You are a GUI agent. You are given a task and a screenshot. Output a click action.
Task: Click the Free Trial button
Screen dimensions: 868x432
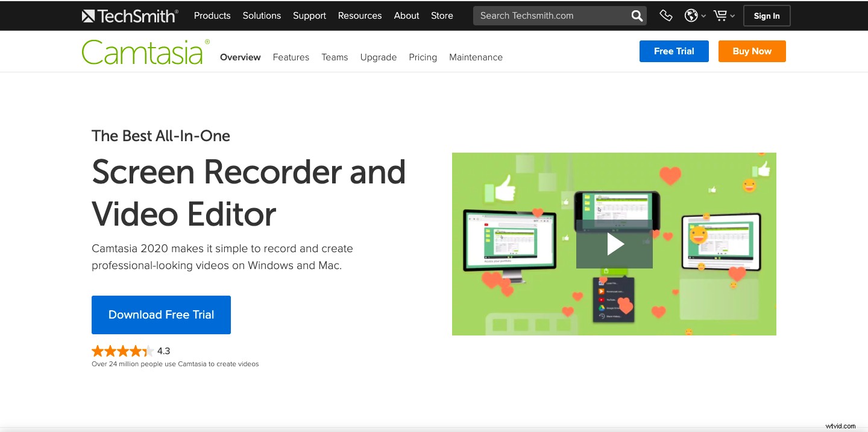[x=674, y=51]
